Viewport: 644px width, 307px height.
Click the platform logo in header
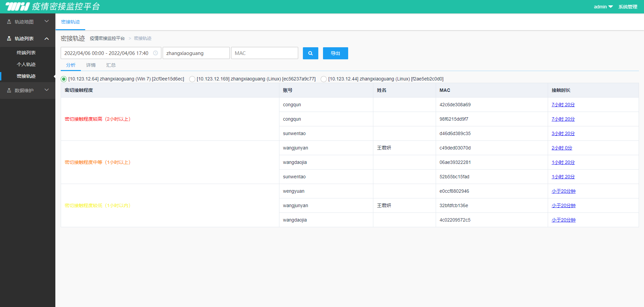pyautogui.click(x=18, y=6)
